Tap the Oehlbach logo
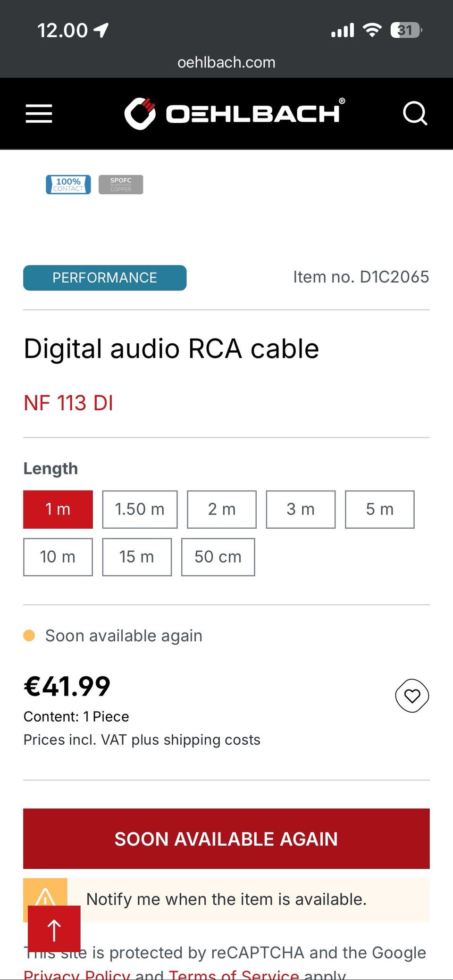Screen dimensions: 453x980 pos(234,114)
